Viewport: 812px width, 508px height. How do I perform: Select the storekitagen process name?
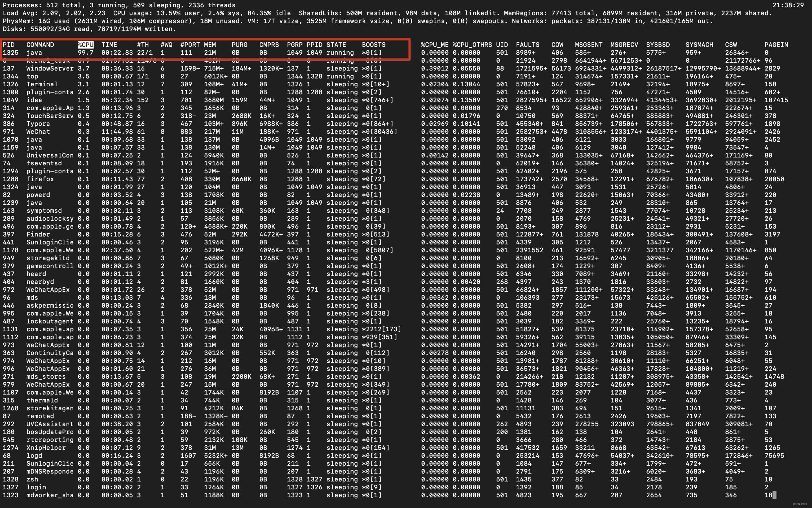tap(50, 408)
